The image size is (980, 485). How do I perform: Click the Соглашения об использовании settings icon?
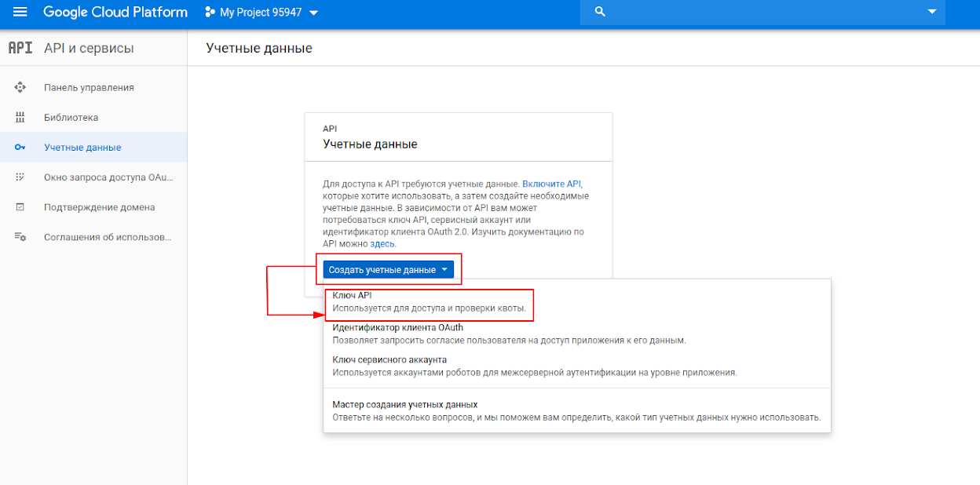tap(20, 237)
